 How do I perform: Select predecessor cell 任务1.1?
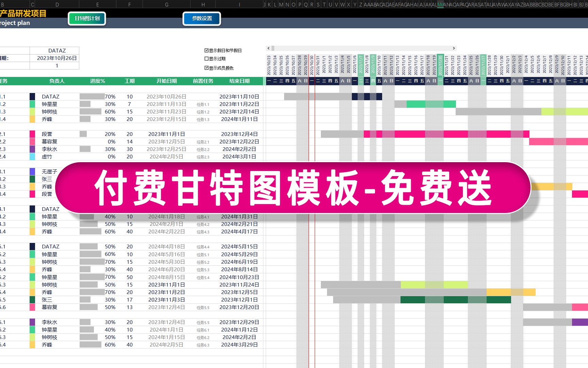coord(203,105)
